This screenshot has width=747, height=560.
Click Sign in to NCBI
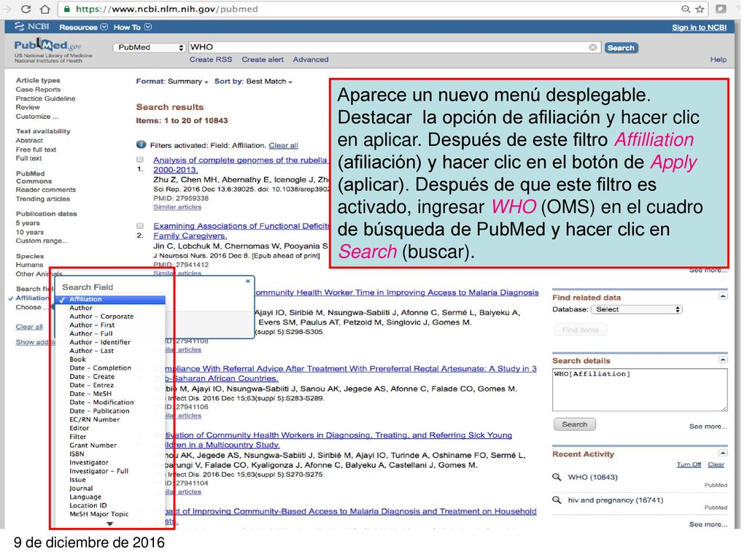tap(700, 27)
